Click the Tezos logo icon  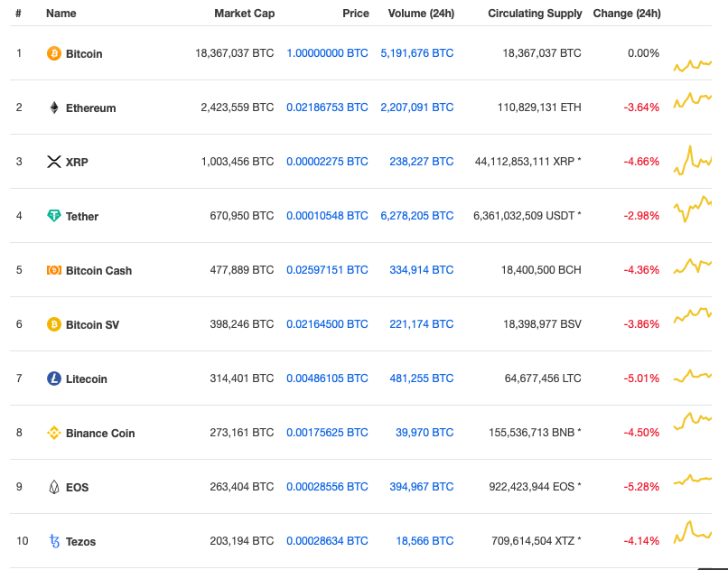coord(53,540)
